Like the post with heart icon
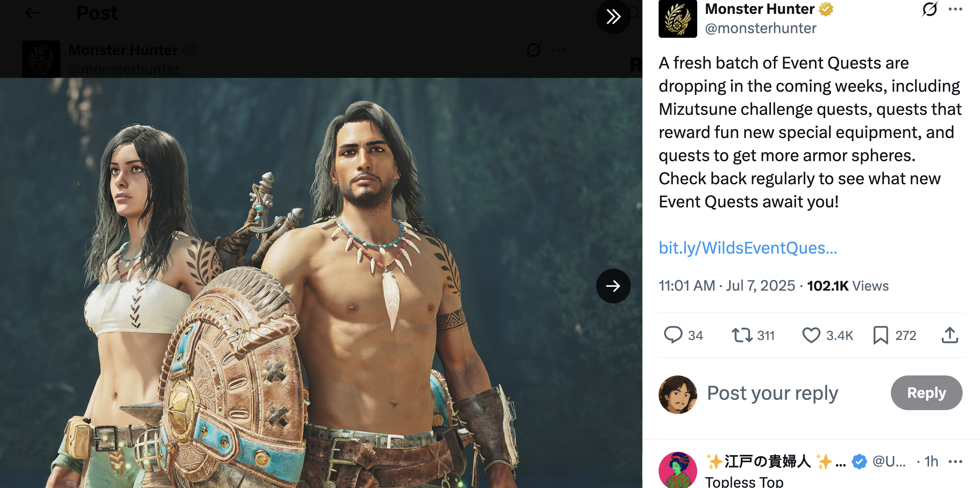Screen dimensions: 980x488 click(x=811, y=335)
